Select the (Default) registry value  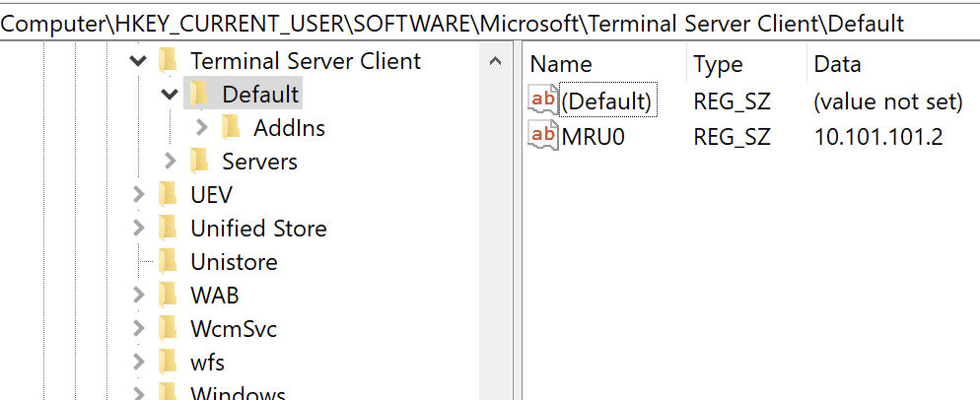click(607, 100)
